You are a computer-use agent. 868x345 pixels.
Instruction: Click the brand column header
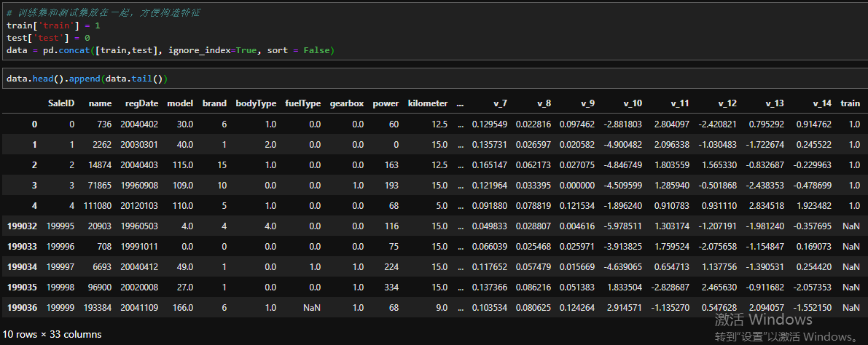click(215, 103)
